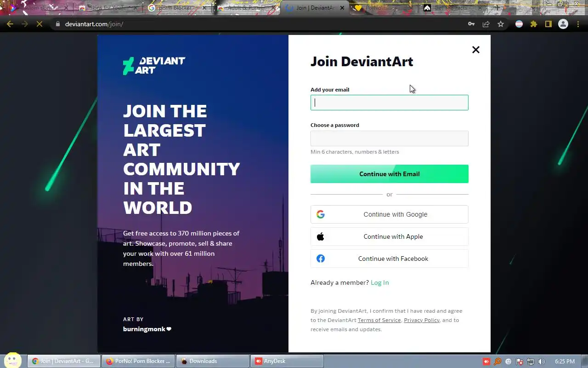Open the Start menu smiley button
Viewport: 588px width, 368px height.
[x=12, y=361]
